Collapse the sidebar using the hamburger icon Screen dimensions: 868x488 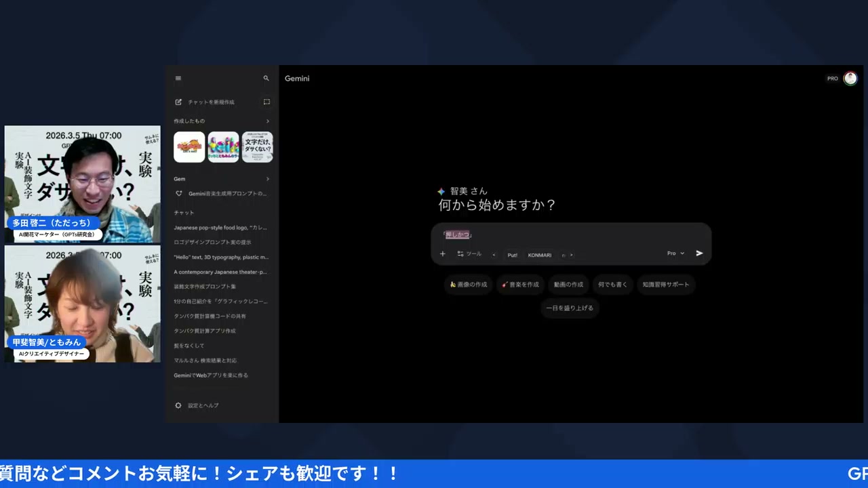(x=178, y=78)
